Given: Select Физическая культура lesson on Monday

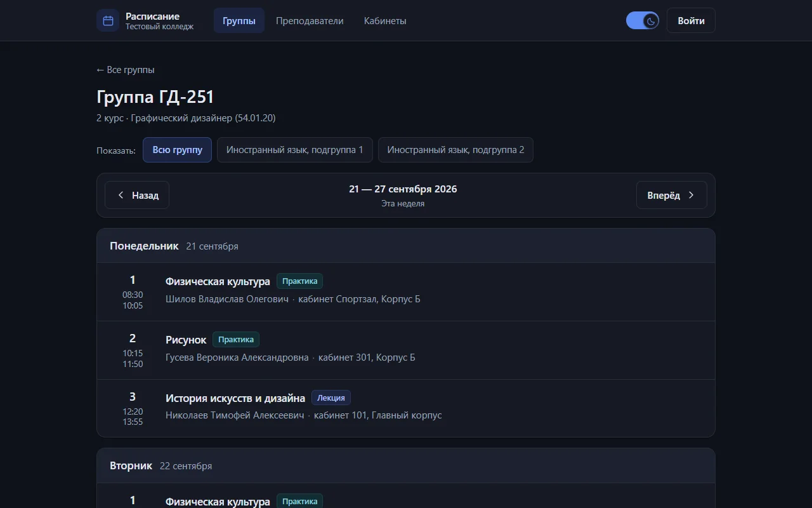Looking at the screenshot, I should coord(218,281).
